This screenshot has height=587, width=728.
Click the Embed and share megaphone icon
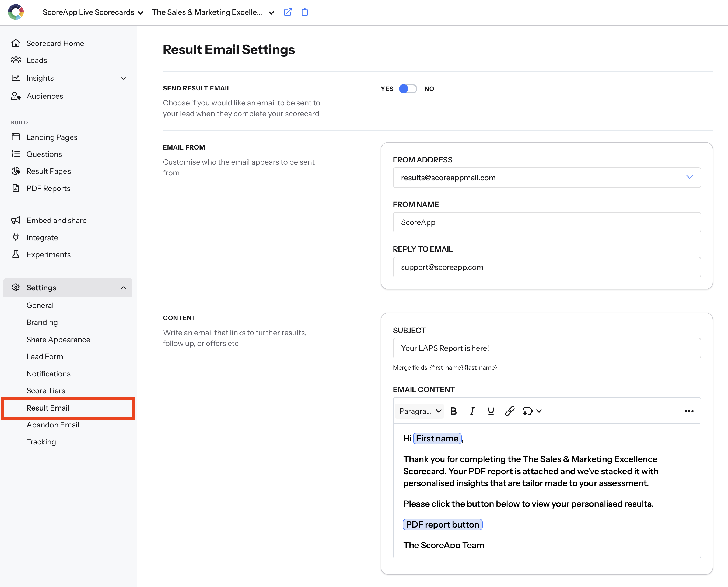(x=16, y=220)
